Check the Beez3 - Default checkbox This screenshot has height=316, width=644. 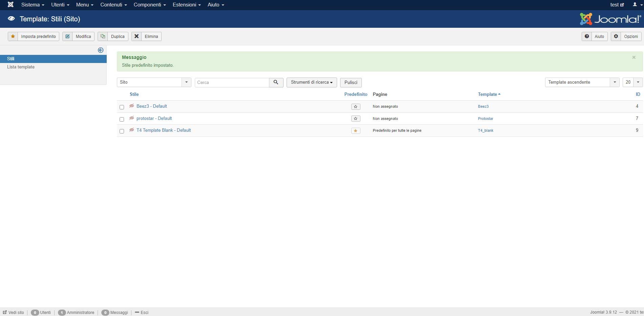122,107
